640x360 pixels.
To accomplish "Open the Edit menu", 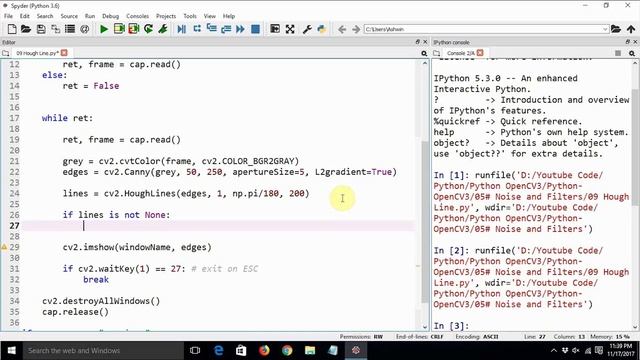I will point(24,16).
